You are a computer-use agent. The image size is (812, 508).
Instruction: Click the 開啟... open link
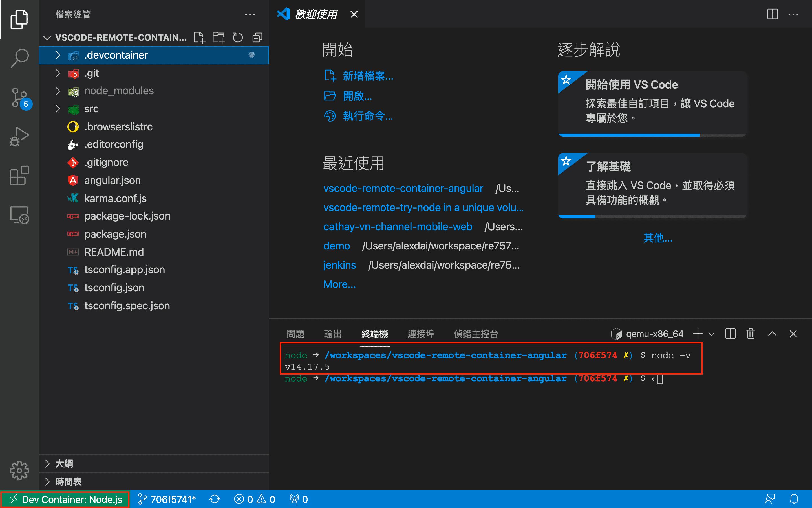[348, 96]
